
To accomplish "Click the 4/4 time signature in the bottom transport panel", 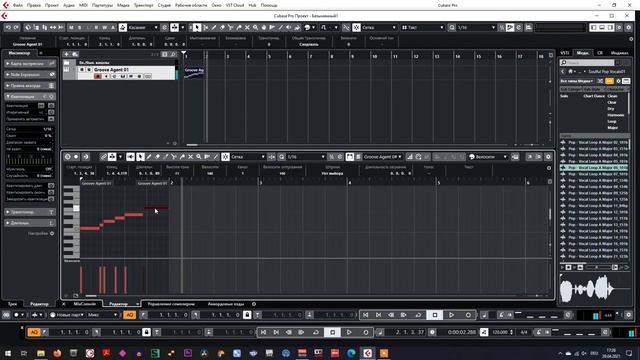I will pos(524,332).
